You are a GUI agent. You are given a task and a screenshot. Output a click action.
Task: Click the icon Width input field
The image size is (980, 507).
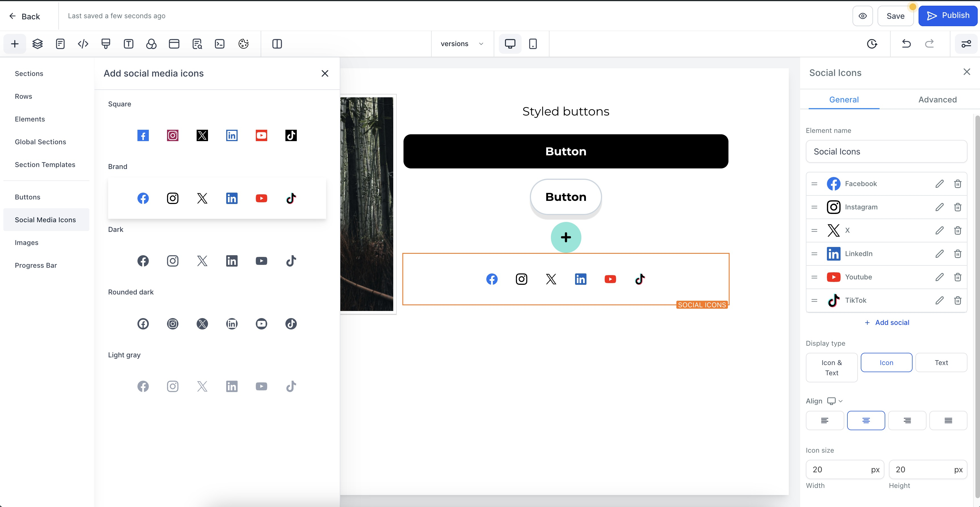pyautogui.click(x=839, y=469)
